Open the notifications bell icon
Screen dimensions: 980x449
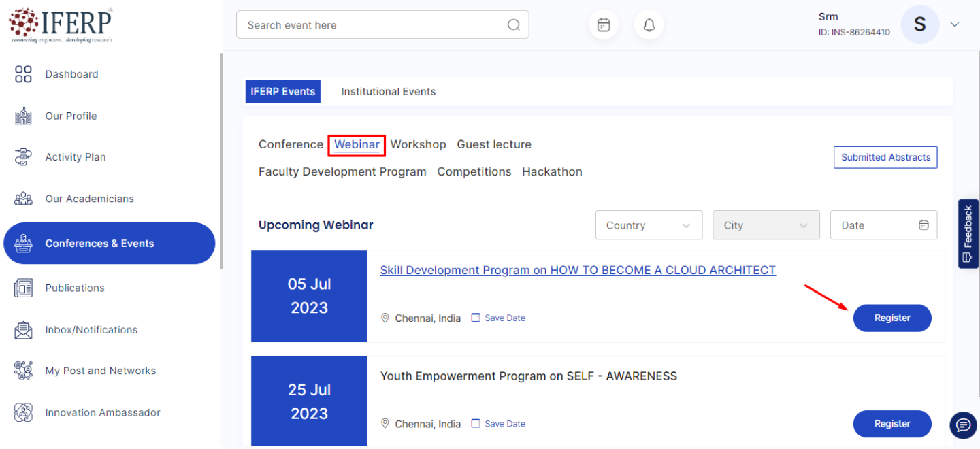pos(649,25)
